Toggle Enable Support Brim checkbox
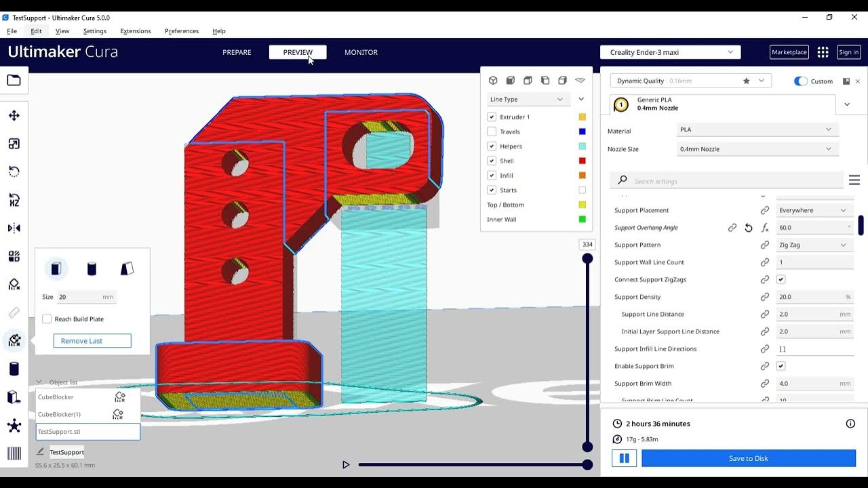The width and height of the screenshot is (868, 488). [x=781, y=366]
